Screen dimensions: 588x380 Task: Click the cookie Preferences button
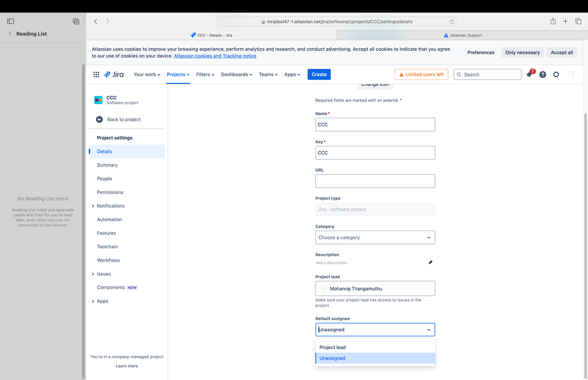(x=481, y=52)
